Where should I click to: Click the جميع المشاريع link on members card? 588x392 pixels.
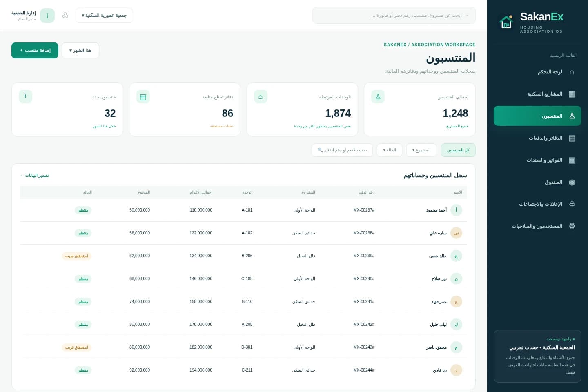point(457,126)
